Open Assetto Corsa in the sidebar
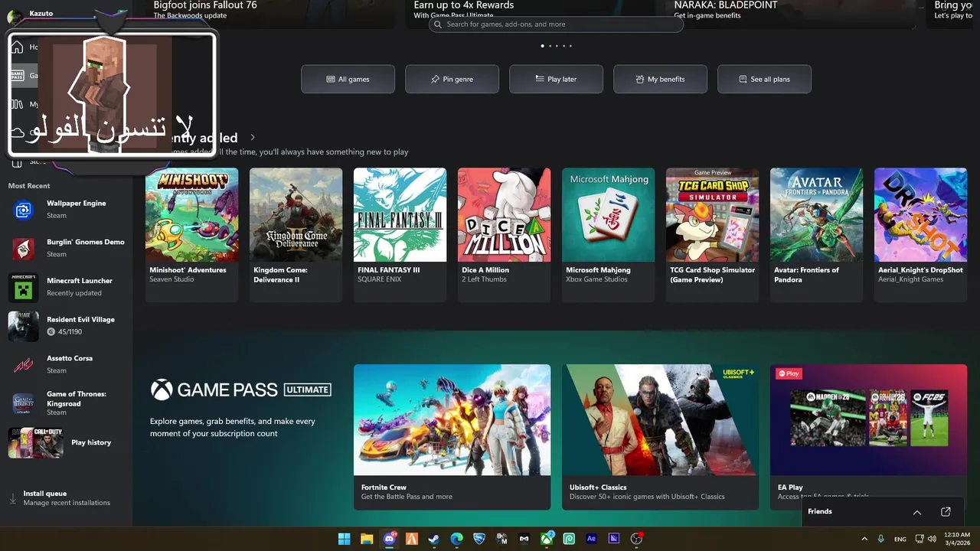The width and height of the screenshot is (980, 551). (x=67, y=364)
